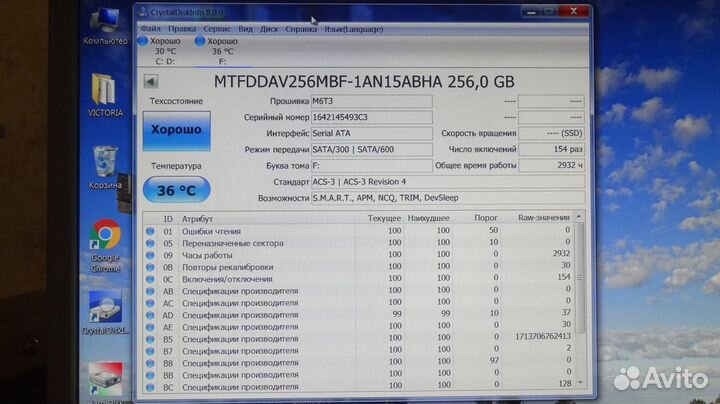Click status icon of row 09 Часы работы
The width and height of the screenshot is (720, 404).
point(150,255)
